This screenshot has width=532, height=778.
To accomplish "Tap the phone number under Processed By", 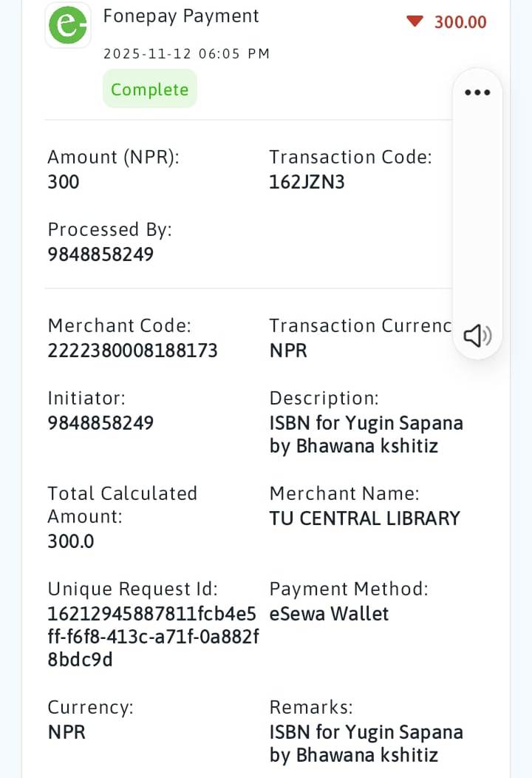I will coord(100,254).
